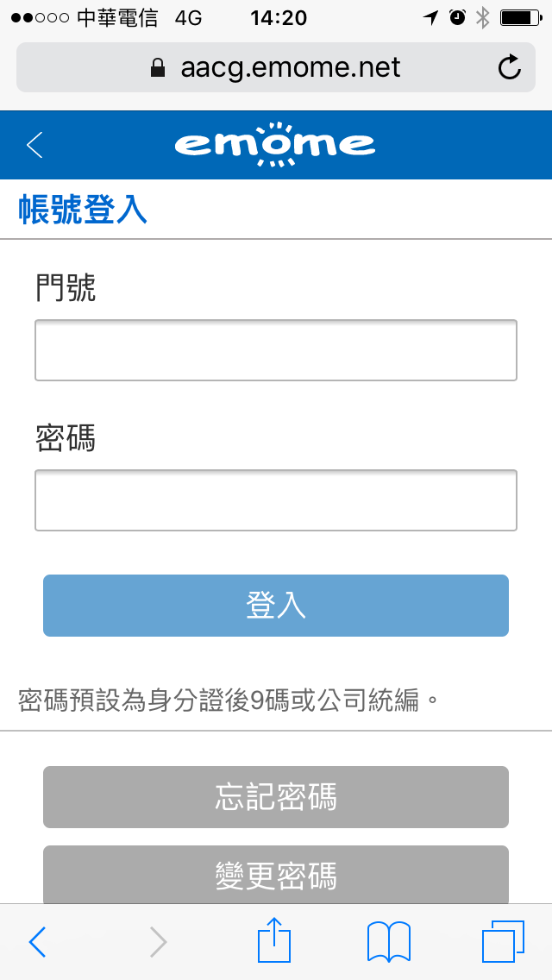This screenshot has width=552, height=980.
Task: Tap the alarm clock status icon
Action: pyautogui.click(x=458, y=17)
